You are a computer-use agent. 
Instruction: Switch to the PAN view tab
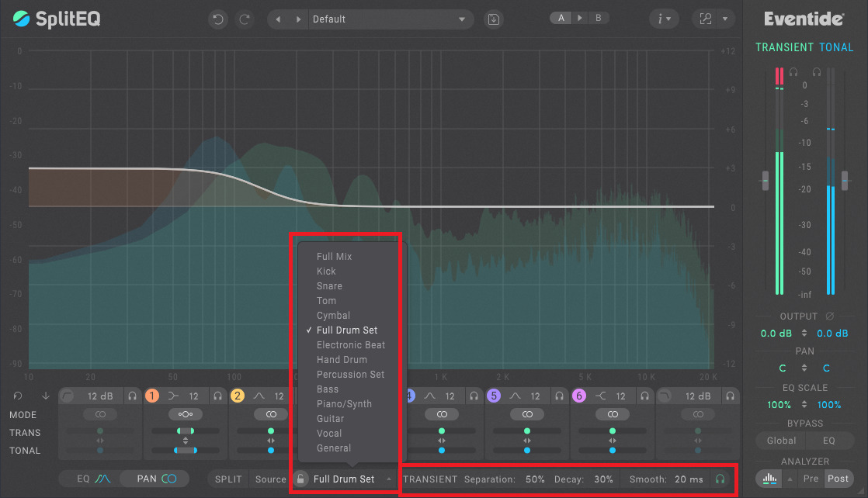(x=155, y=479)
